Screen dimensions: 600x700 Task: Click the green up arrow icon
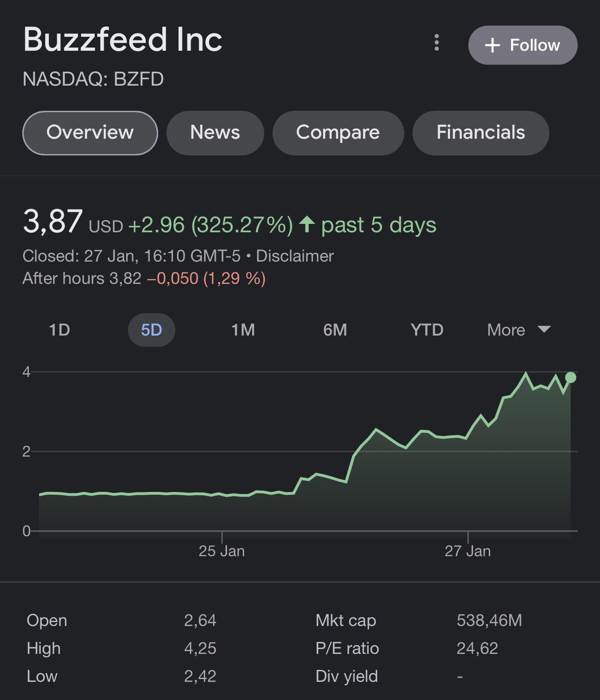point(307,224)
